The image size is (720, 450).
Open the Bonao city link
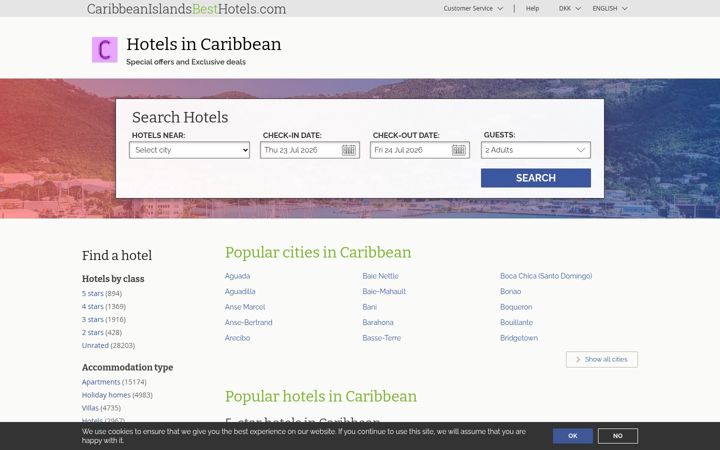[511, 292]
